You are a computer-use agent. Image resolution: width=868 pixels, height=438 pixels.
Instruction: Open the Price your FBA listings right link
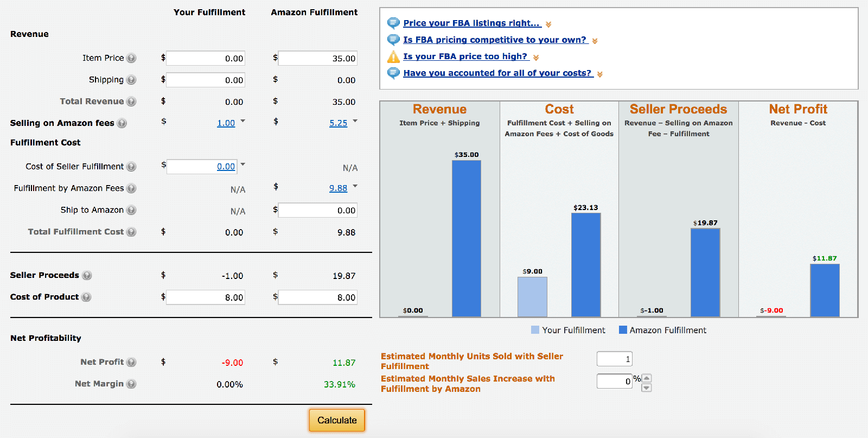(472, 23)
